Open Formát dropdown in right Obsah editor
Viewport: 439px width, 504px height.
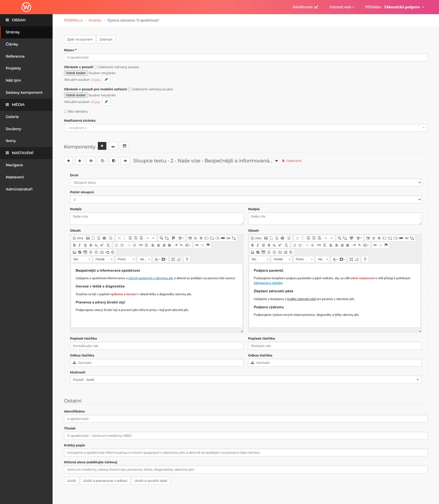coord(282,259)
